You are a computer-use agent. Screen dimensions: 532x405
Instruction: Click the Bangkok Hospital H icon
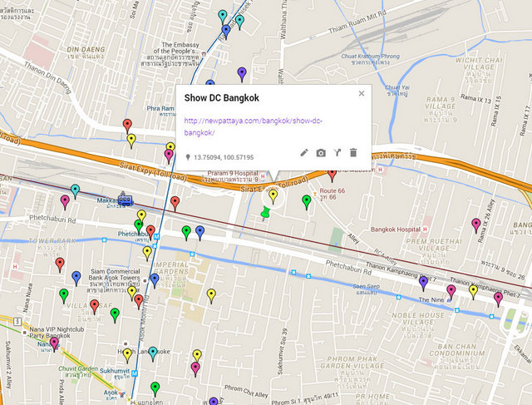(x=425, y=230)
